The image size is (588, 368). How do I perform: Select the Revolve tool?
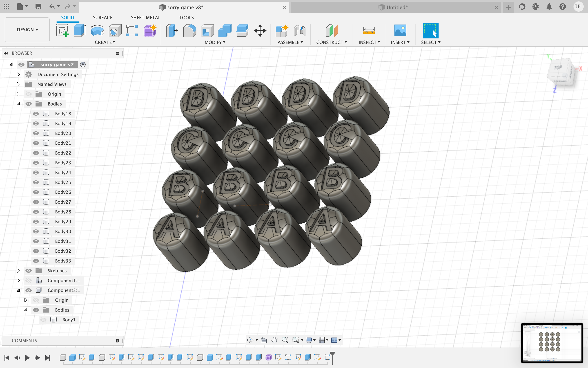coord(97,31)
